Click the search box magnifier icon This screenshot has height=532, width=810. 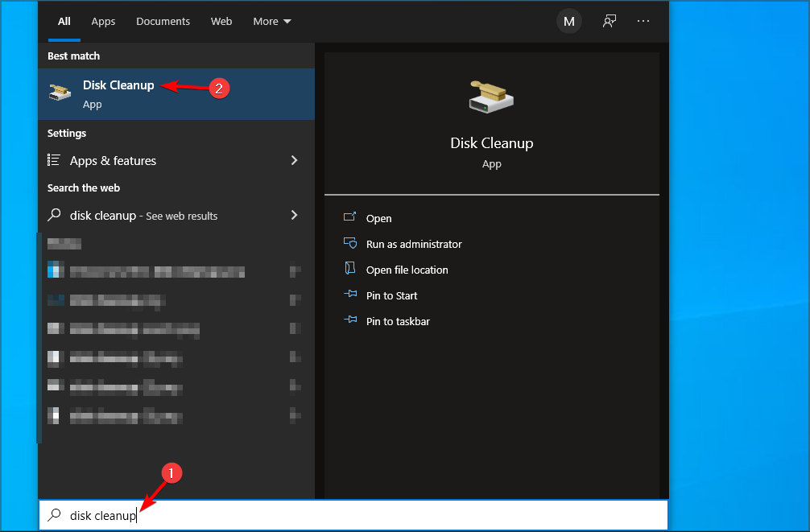(54, 515)
